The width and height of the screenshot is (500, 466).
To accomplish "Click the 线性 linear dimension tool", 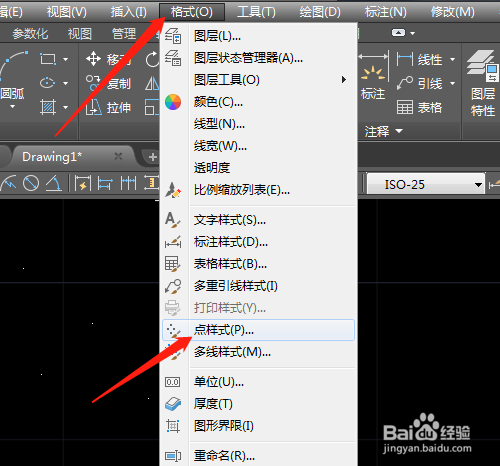I will click(x=420, y=60).
